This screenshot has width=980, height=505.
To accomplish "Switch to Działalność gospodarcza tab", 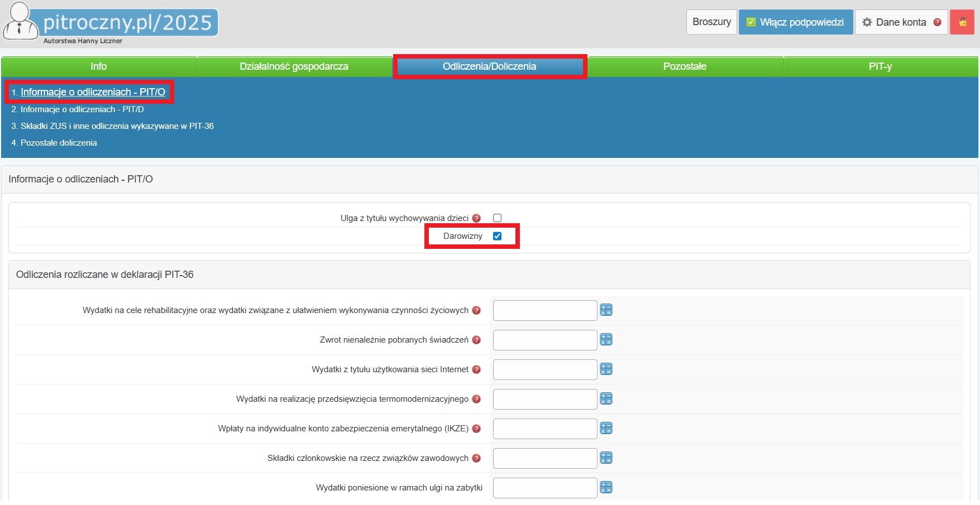I will [x=294, y=66].
